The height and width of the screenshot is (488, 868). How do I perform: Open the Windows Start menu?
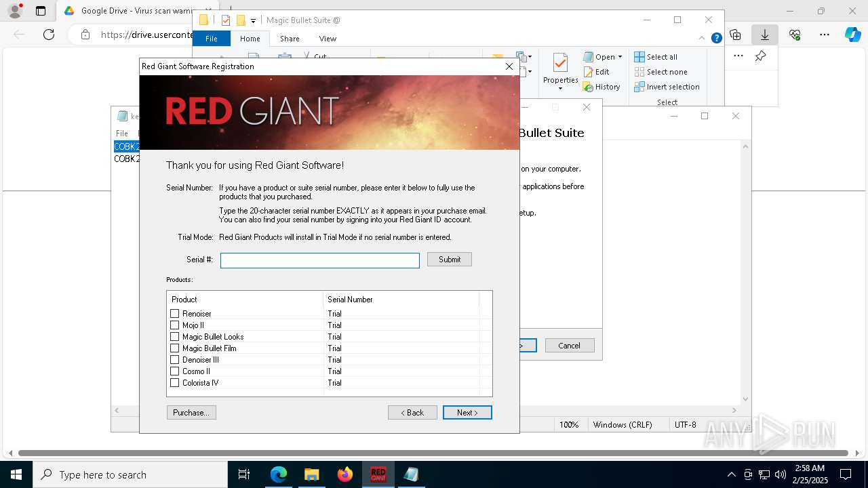click(16, 474)
